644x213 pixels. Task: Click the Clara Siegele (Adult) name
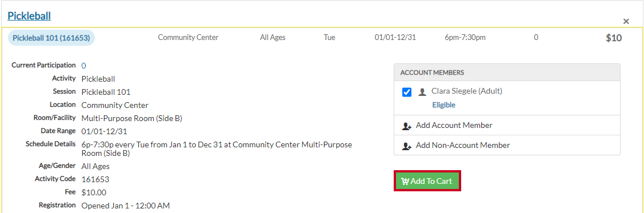466,91
